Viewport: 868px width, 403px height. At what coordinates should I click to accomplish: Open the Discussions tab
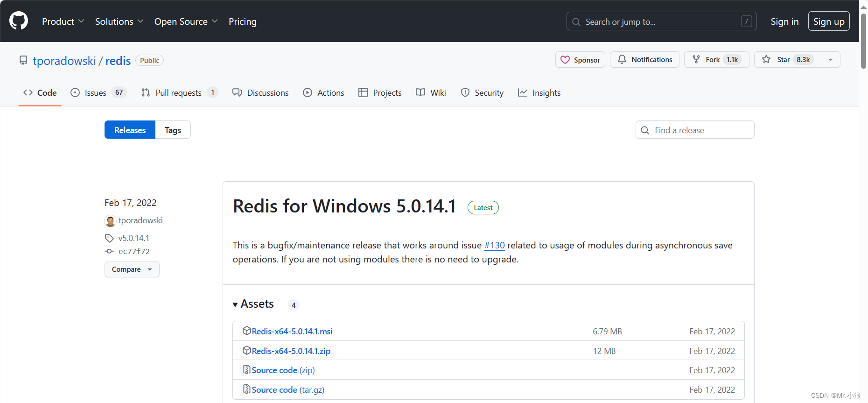point(260,92)
